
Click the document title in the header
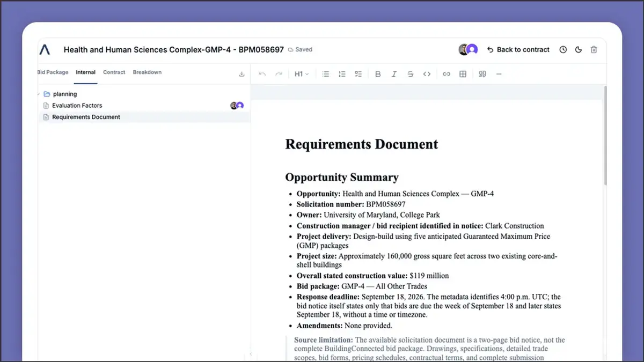click(173, 49)
